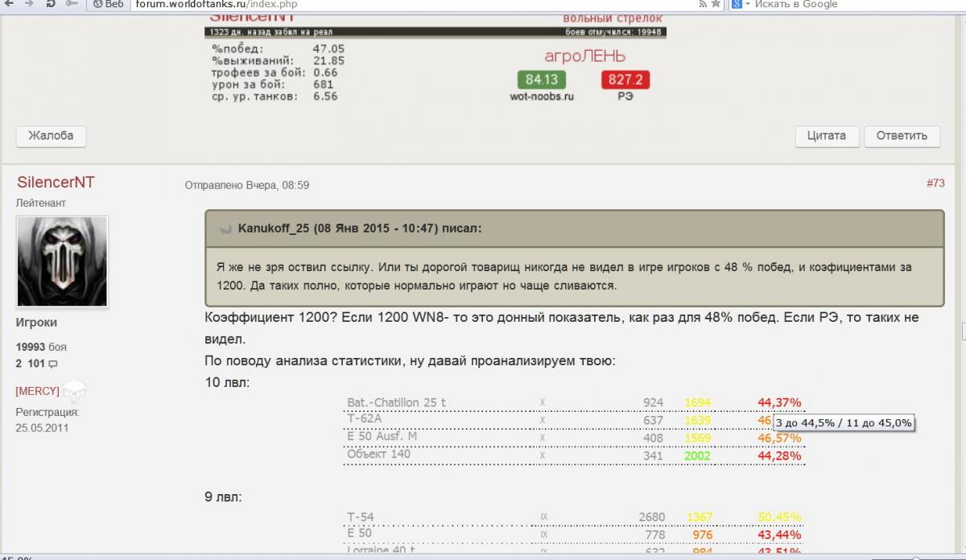Click the quote snapback icon before Kanukoff_25
The width and height of the screenshot is (966, 560).
tap(225, 229)
